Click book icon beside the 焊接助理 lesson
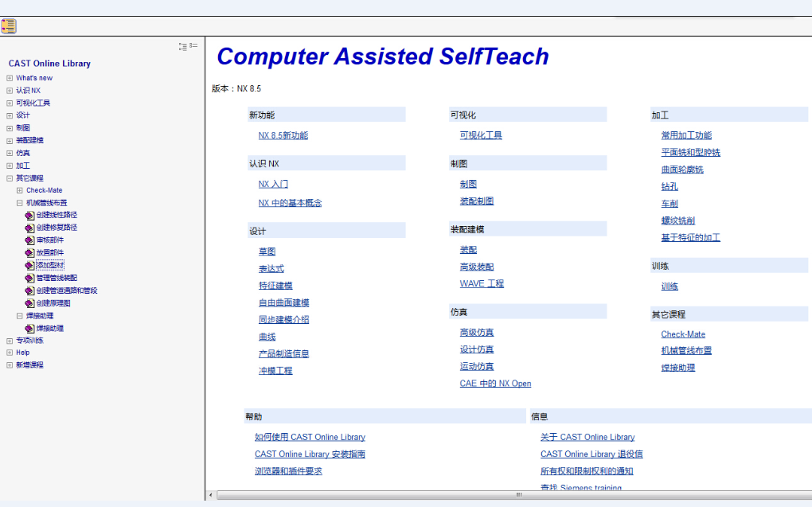The width and height of the screenshot is (812, 507). click(29, 329)
